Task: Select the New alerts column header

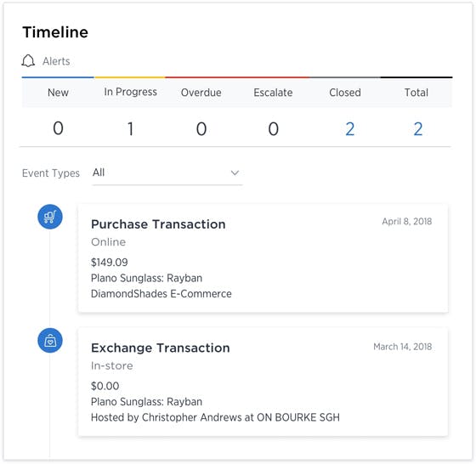Action: pyautogui.click(x=58, y=93)
